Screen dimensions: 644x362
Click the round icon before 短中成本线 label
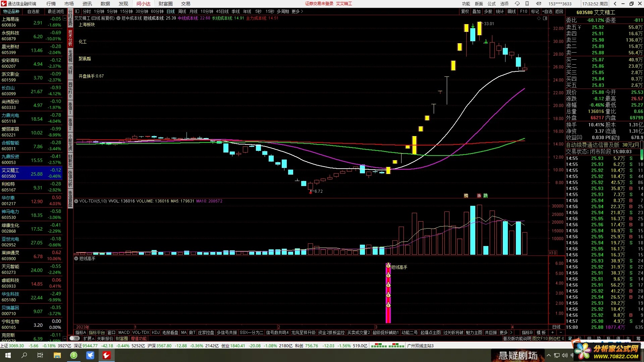point(118,18)
